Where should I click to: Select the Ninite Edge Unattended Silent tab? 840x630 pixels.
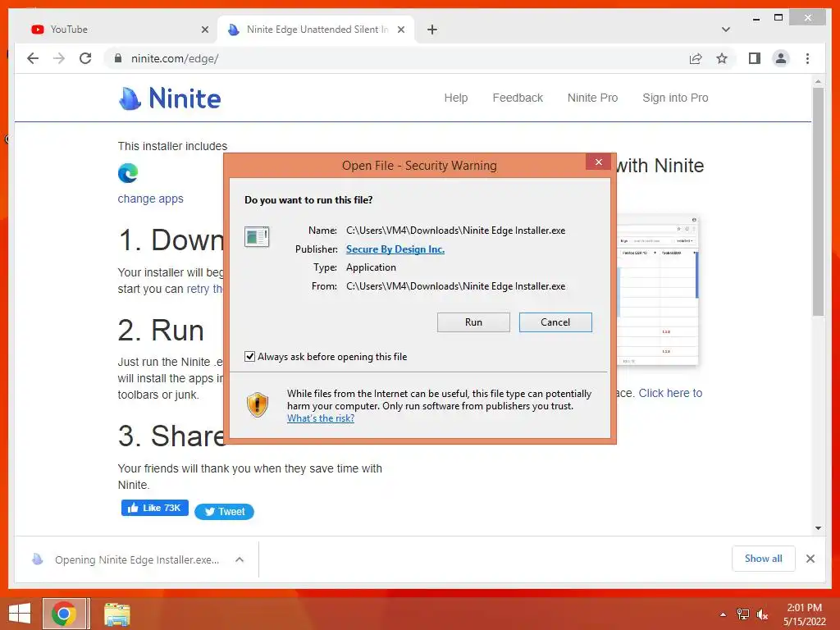316,30
